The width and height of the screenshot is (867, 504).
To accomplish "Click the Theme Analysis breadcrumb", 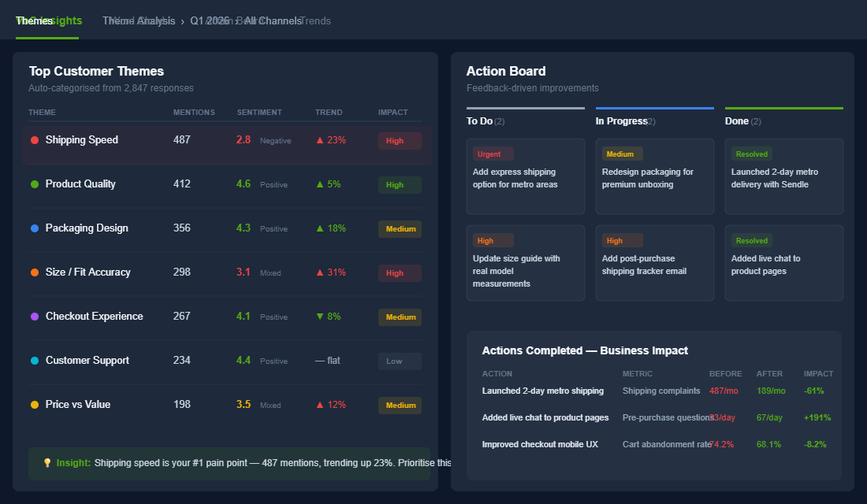I will click(x=139, y=20).
